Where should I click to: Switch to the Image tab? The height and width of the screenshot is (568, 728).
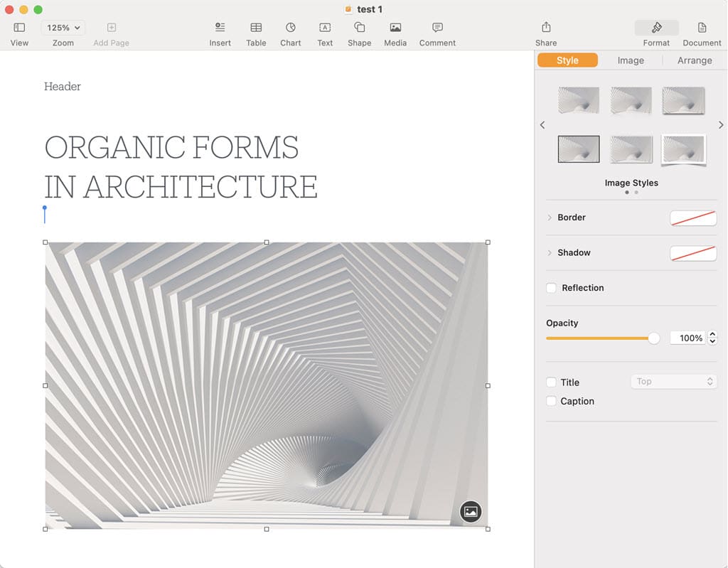pos(631,60)
